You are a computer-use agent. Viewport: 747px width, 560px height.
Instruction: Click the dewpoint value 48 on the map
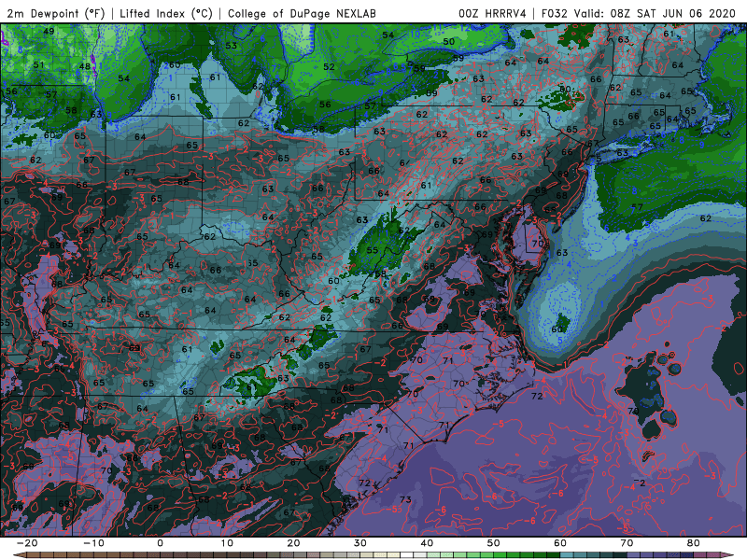85,66
